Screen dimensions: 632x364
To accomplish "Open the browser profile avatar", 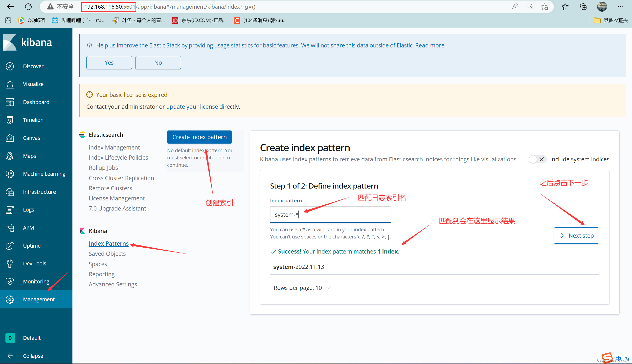I will [602, 6].
